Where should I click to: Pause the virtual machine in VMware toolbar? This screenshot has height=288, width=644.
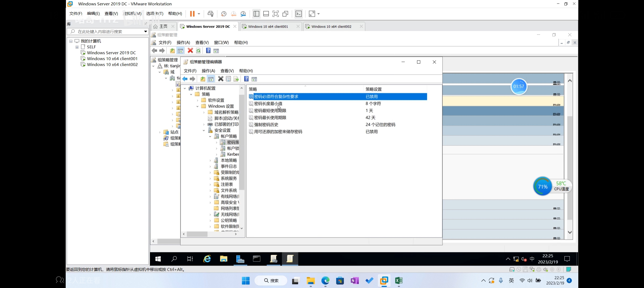pyautogui.click(x=192, y=14)
